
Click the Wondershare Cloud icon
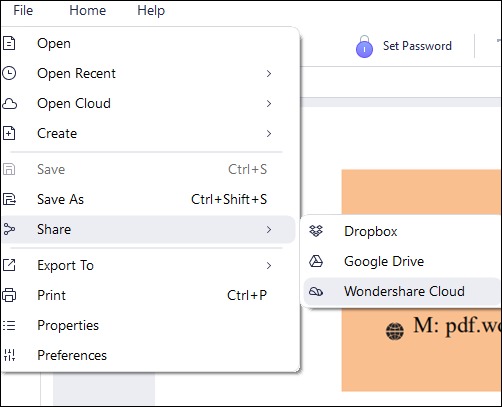(x=316, y=291)
